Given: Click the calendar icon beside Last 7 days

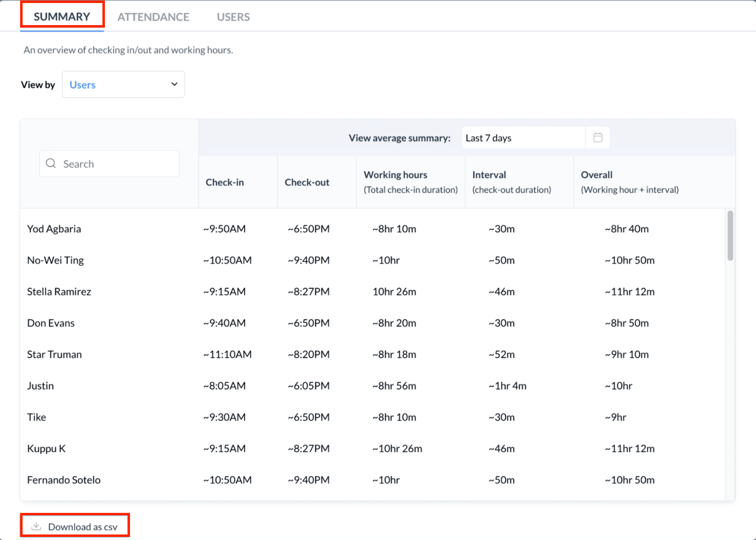Looking at the screenshot, I should (597, 138).
